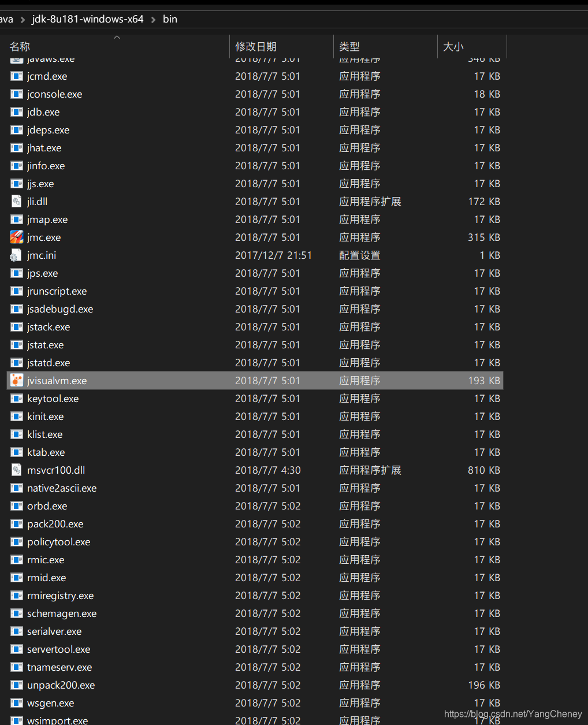Image resolution: width=588 pixels, height=725 pixels.
Task: Click the kinit.exe file icon
Action: [x=17, y=416]
